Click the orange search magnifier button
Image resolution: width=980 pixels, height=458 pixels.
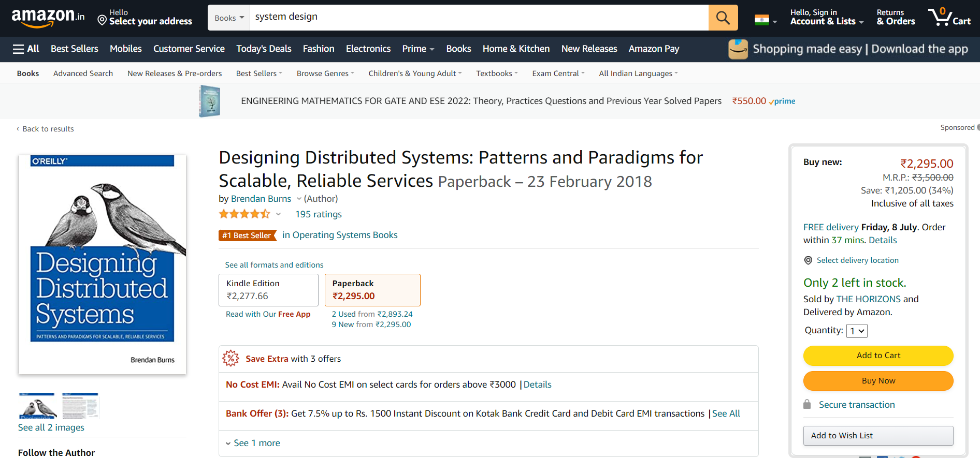[723, 18]
